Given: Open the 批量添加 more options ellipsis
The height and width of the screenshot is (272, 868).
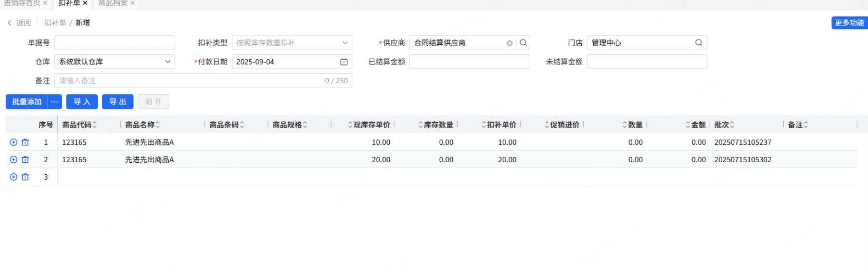Looking at the screenshot, I should 55,102.
